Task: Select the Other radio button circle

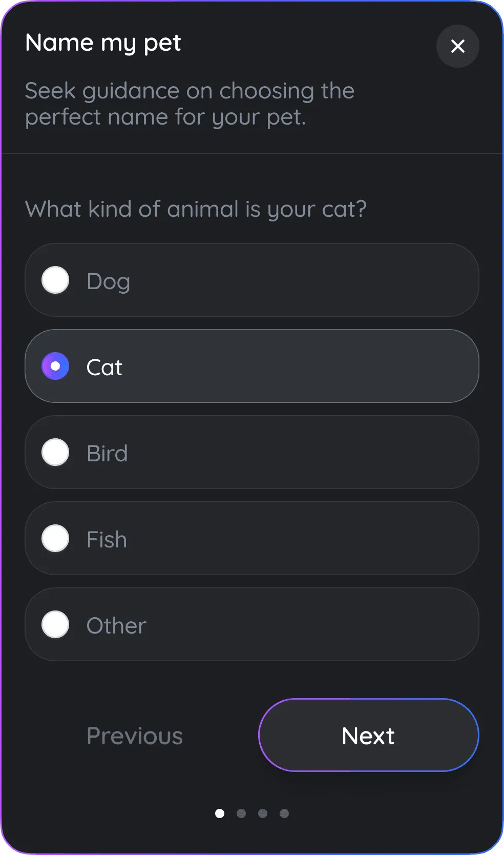Action: [55, 624]
